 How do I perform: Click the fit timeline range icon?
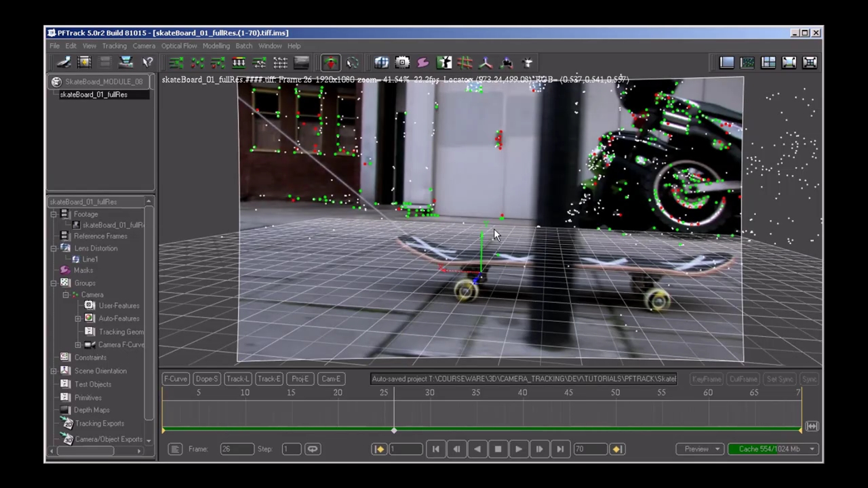click(812, 426)
